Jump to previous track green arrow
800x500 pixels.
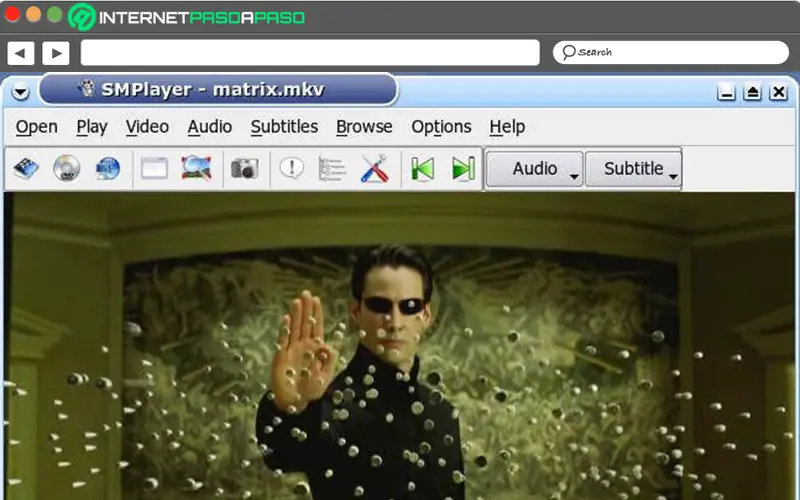422,168
